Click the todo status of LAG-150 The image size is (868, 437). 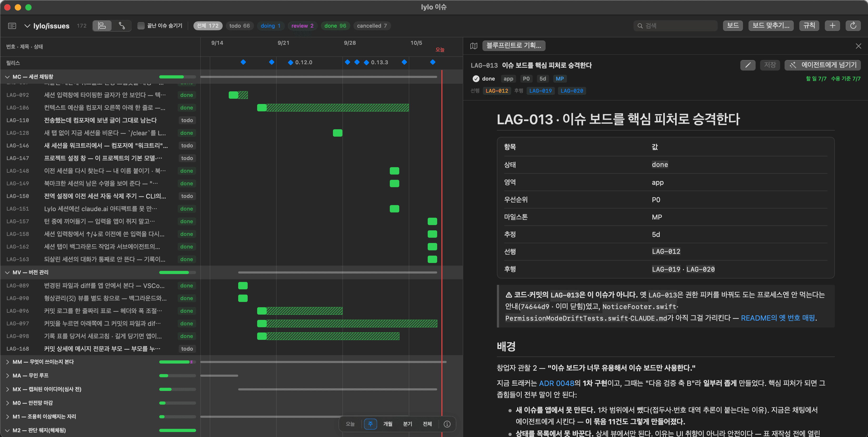coord(187,196)
